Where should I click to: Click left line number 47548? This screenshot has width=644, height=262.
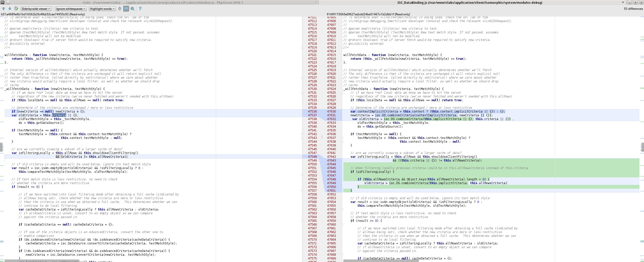[312, 157]
